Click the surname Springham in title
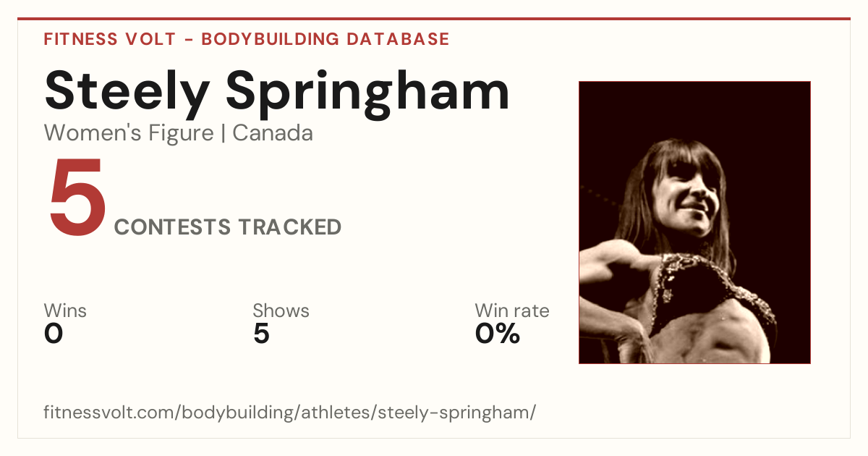Screen dimensions: 868x456 (368, 93)
